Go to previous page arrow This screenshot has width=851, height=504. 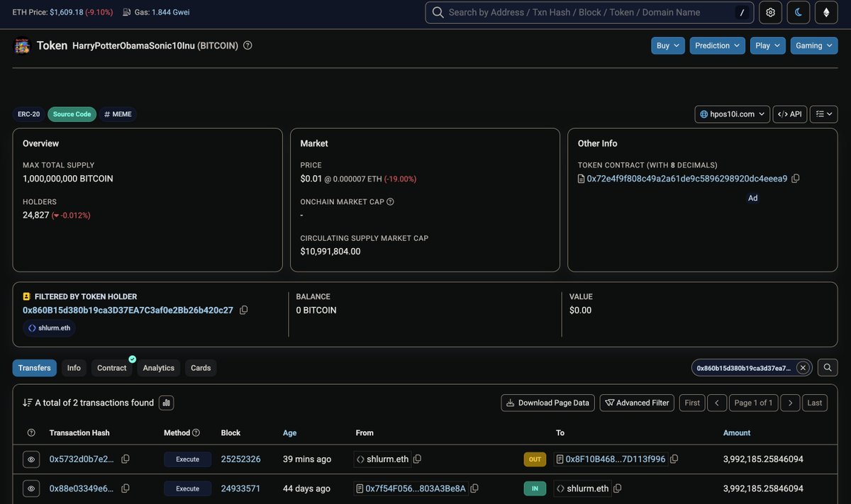(x=717, y=403)
